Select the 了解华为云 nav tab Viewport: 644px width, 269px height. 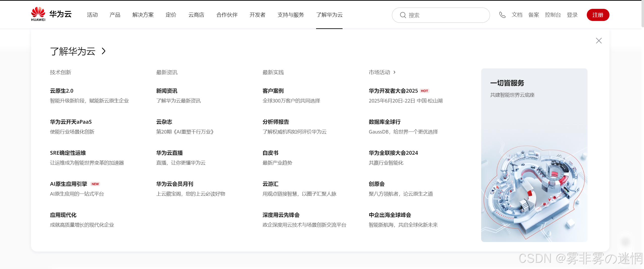pos(329,15)
